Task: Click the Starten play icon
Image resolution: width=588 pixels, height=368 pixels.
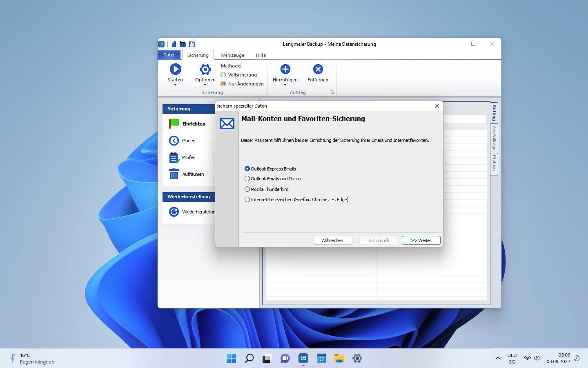Action: (x=175, y=70)
